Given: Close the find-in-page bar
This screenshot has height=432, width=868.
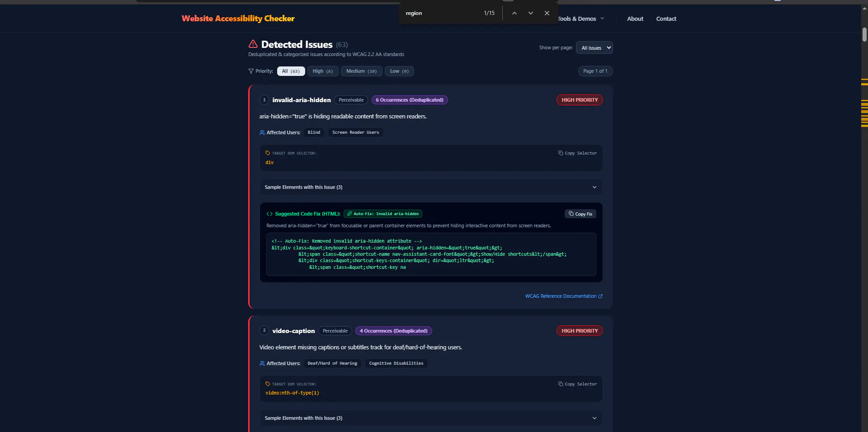Looking at the screenshot, I should tap(547, 13).
